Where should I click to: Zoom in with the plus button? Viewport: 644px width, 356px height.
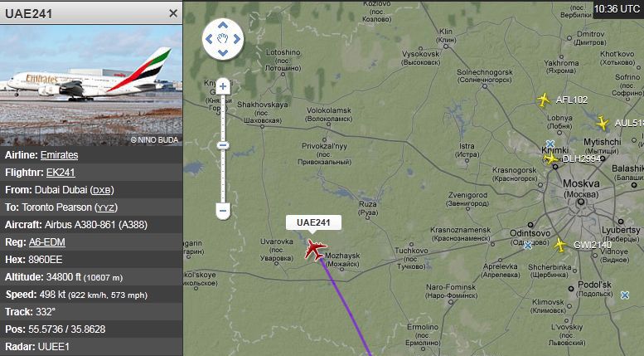pyautogui.click(x=223, y=86)
